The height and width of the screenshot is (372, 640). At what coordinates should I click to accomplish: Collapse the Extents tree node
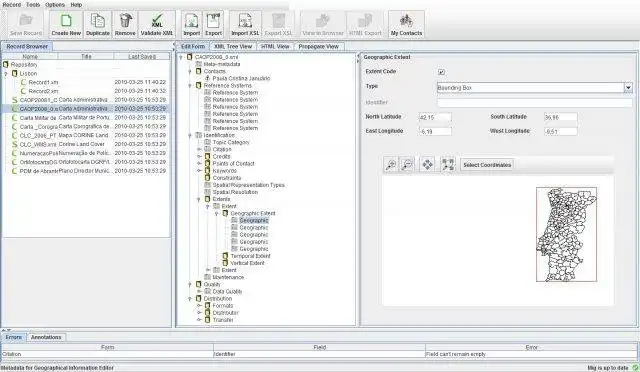click(x=199, y=199)
